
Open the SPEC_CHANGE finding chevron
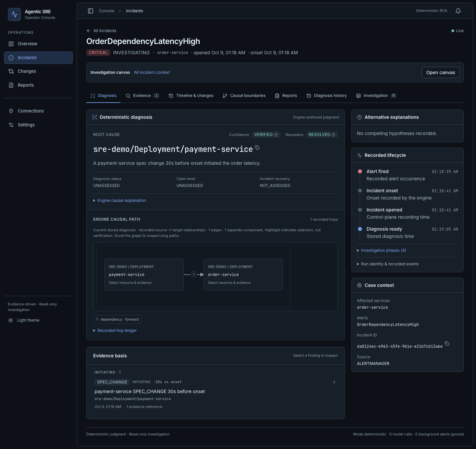tap(334, 382)
